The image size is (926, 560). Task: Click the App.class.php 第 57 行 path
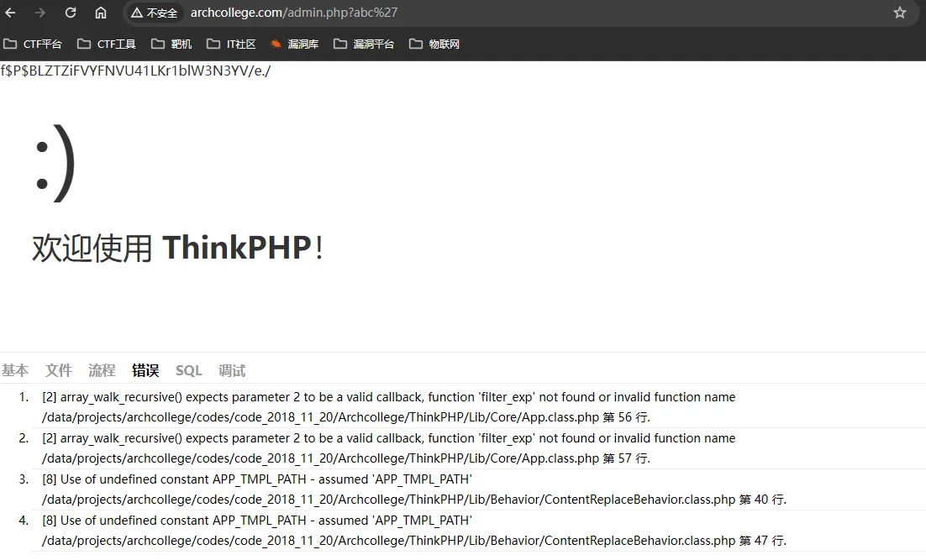(x=346, y=458)
